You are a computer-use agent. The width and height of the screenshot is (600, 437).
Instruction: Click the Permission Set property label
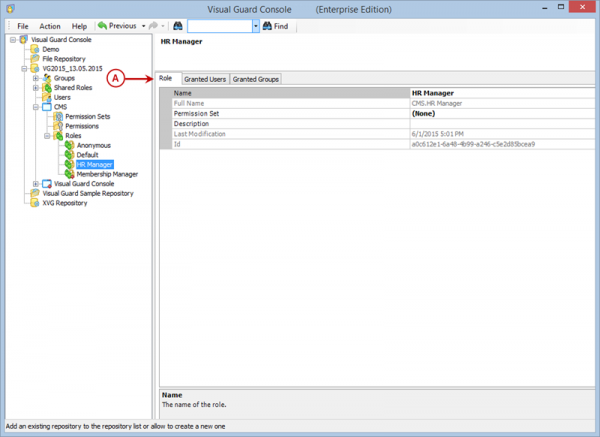pos(196,114)
